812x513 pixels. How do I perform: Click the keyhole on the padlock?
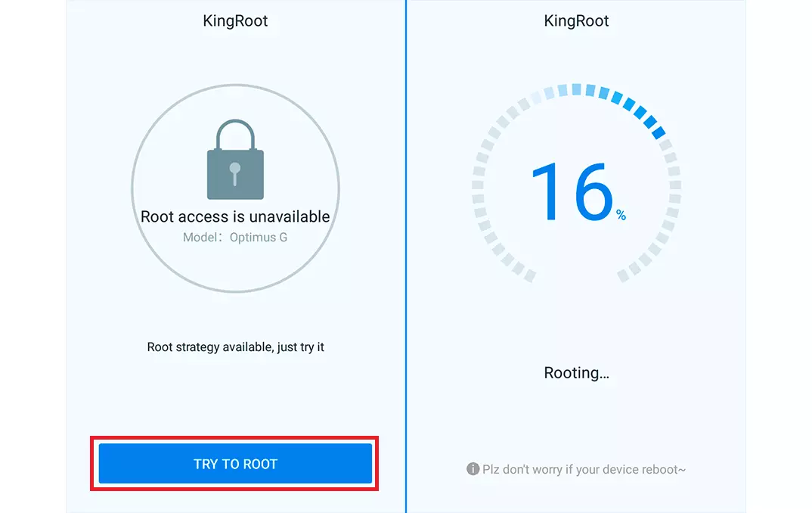pyautogui.click(x=235, y=171)
